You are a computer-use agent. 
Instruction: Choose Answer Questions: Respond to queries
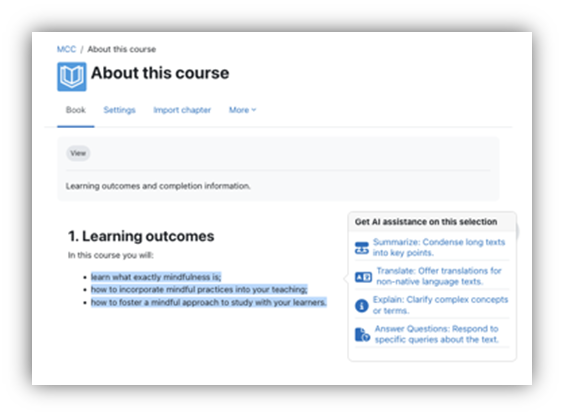point(437,334)
